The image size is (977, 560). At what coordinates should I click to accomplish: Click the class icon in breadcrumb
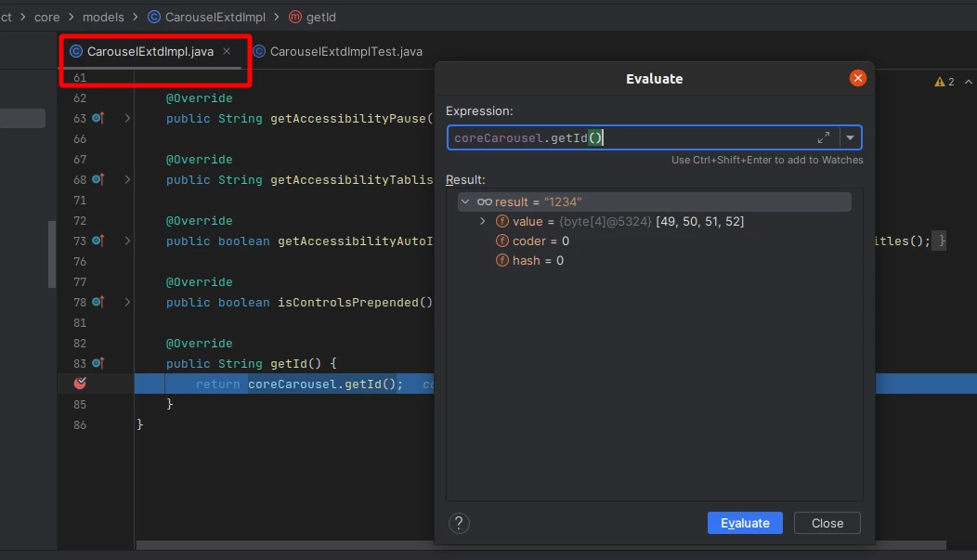coord(154,18)
